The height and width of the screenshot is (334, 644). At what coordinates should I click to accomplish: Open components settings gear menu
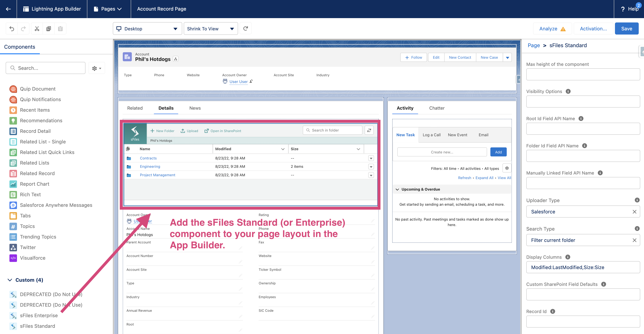pyautogui.click(x=97, y=68)
